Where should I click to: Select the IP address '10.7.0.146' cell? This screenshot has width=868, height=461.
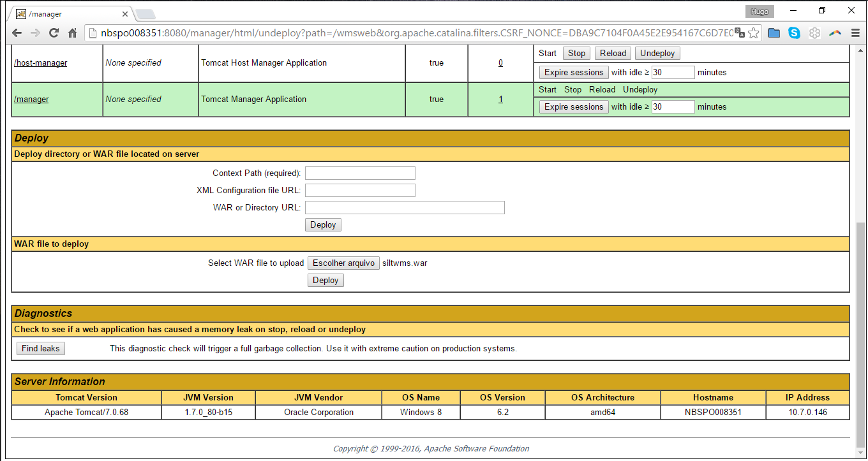(x=808, y=413)
